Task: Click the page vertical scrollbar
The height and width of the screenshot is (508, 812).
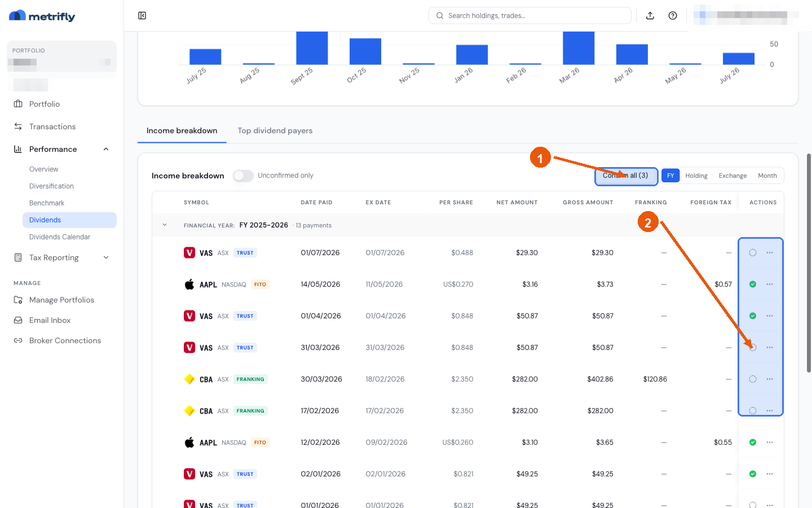Action: (809, 262)
